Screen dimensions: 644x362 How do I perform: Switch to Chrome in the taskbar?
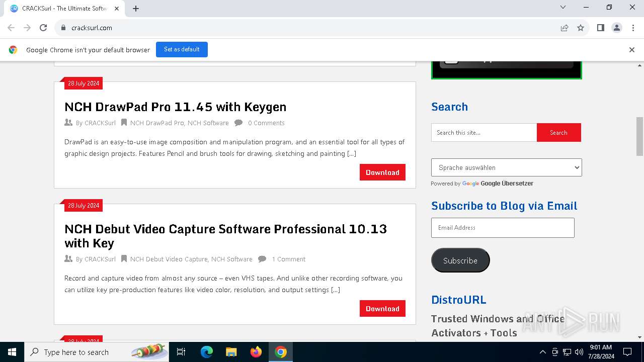pos(281,352)
